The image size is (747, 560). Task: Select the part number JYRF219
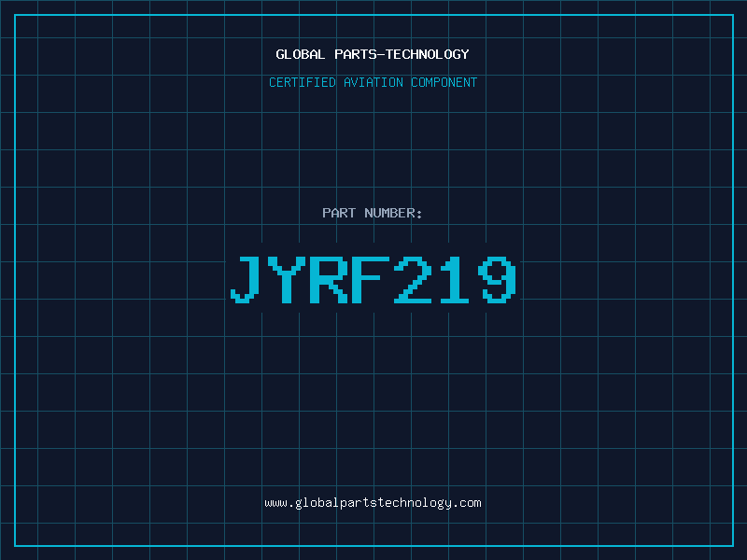(373, 279)
